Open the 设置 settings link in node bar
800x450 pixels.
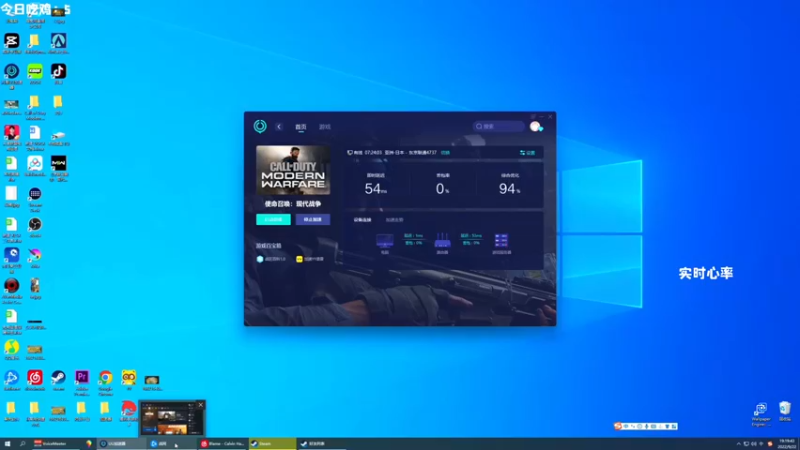528,153
